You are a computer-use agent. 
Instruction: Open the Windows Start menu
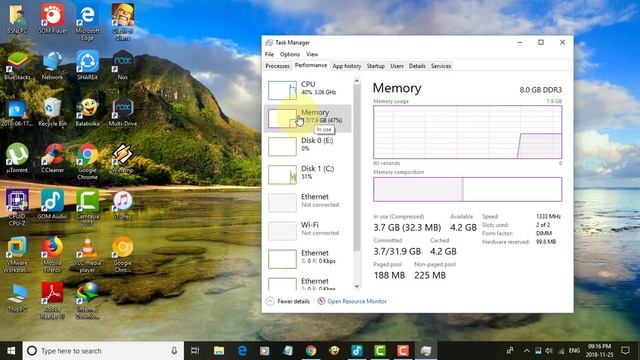click(x=11, y=351)
